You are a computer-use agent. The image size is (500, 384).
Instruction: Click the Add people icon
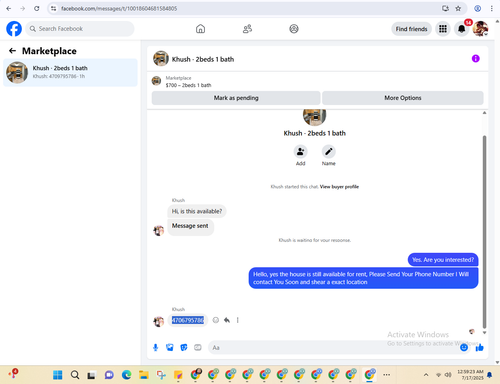(300, 152)
